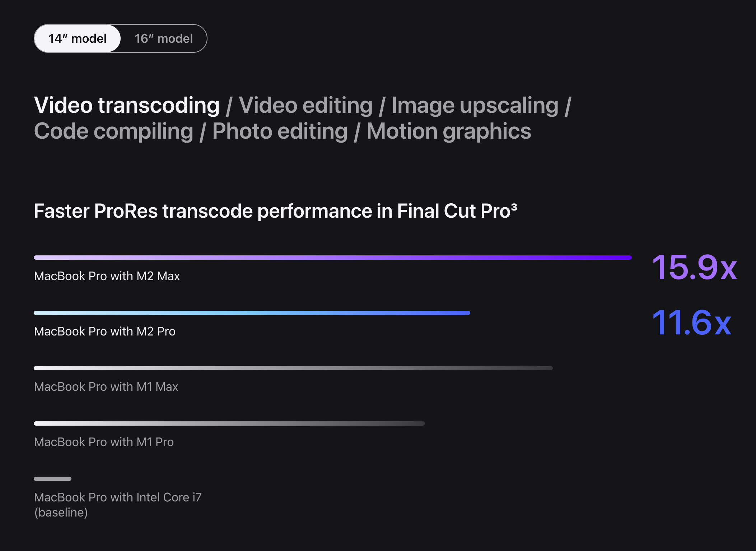Select the Photo editing tab
This screenshot has height=551, width=756.
pos(280,131)
